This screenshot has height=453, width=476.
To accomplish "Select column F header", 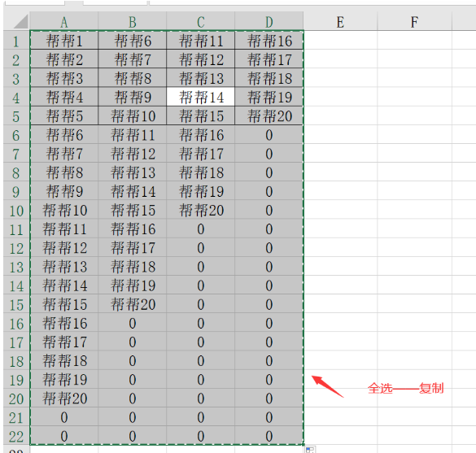I will 414,21.
